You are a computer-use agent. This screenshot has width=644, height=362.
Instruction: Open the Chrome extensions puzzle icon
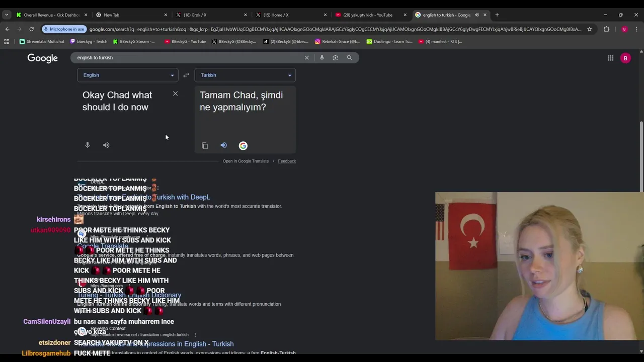pyautogui.click(x=607, y=29)
